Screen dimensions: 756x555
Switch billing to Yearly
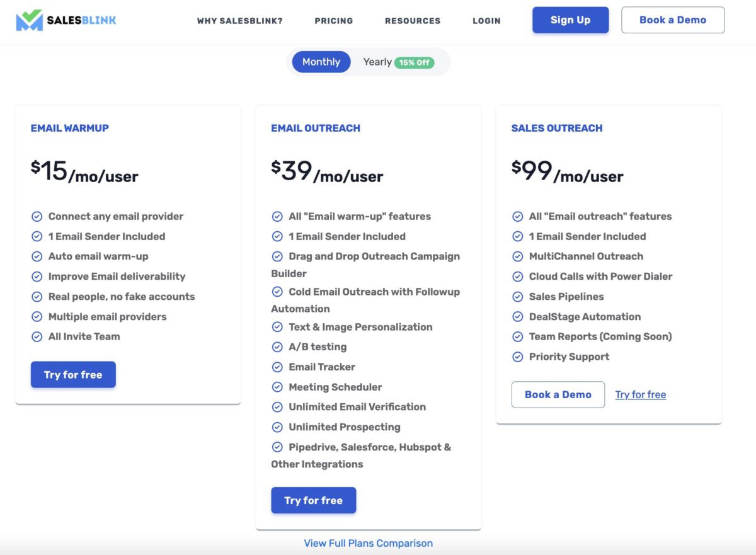[377, 62]
